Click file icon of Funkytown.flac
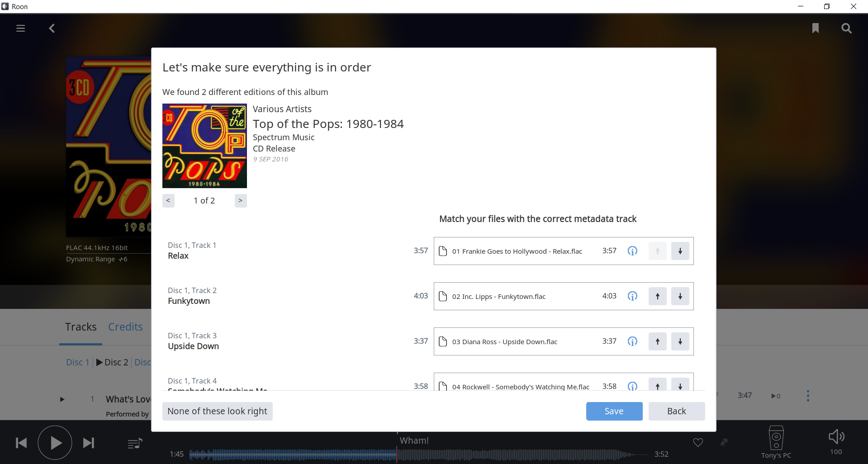This screenshot has height=464, width=868. click(x=443, y=296)
